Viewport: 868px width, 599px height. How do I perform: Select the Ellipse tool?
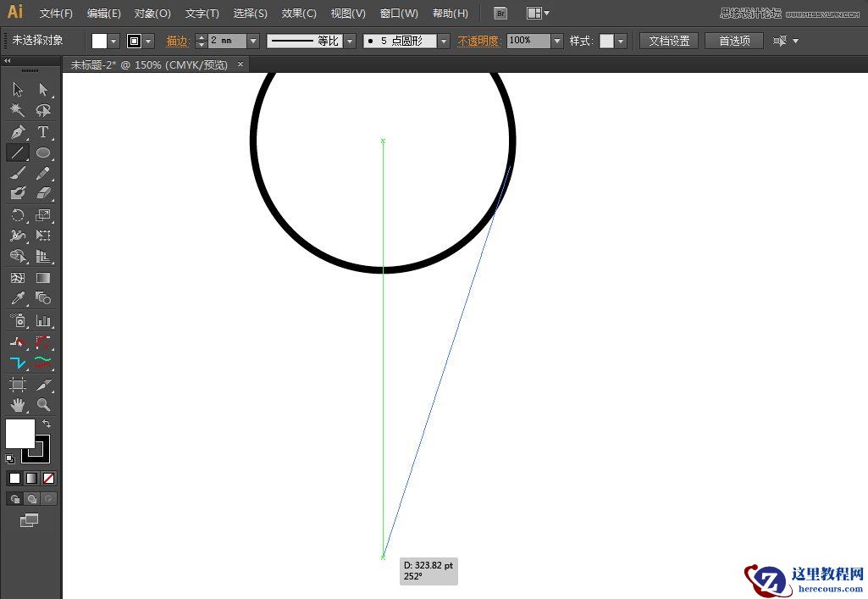pos(44,153)
